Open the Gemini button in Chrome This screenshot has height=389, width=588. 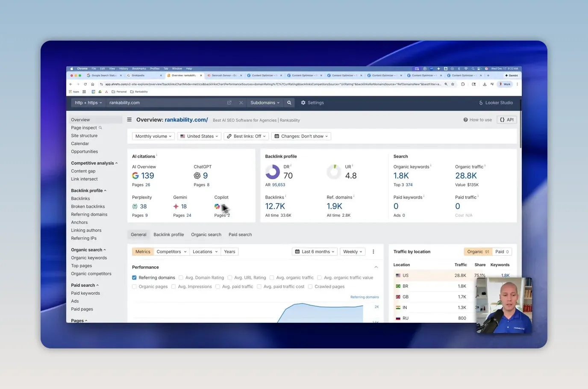[x=512, y=75]
